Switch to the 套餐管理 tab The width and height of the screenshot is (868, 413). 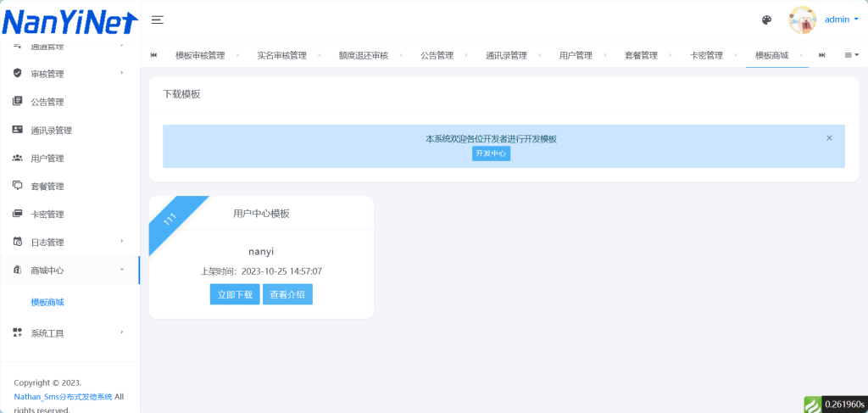[641, 55]
